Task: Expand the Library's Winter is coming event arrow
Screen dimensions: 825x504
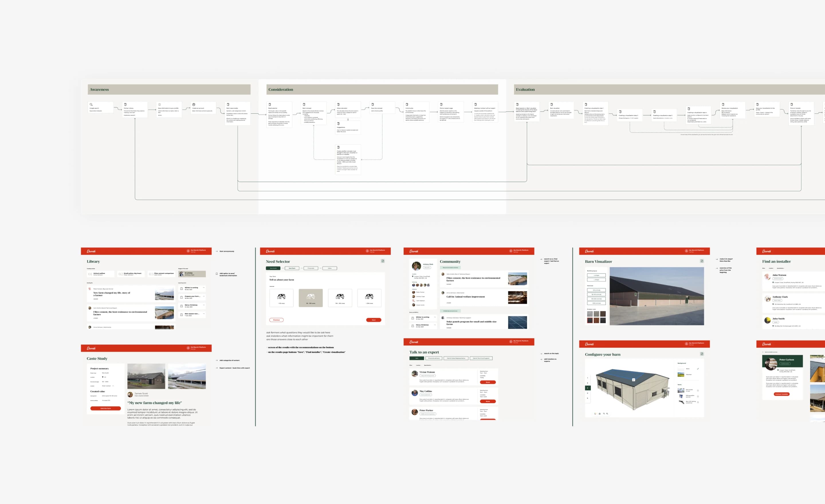Action: click(204, 288)
